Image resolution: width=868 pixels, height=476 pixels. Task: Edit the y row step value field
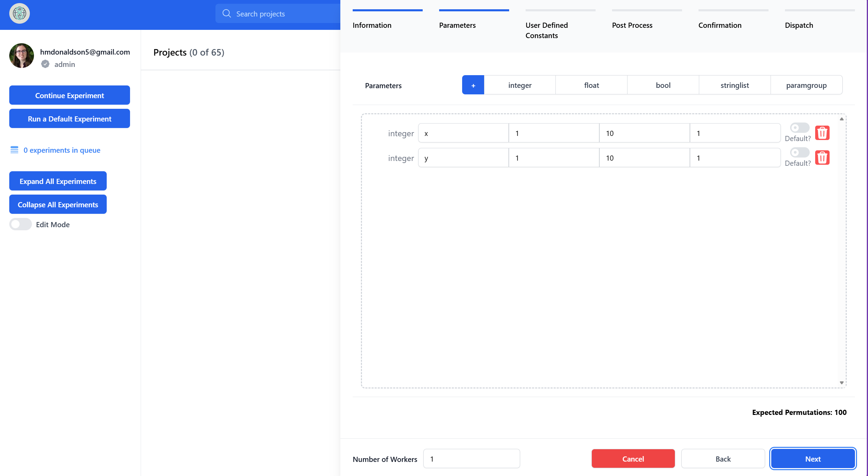[735, 158]
